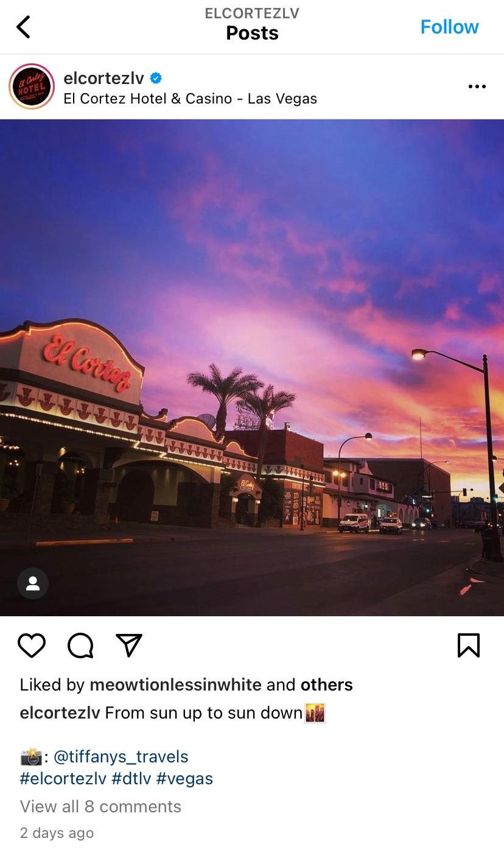Viewport: 504px width, 858px height.
Task: Open @tiffanys_travels mention
Action: pyautogui.click(x=121, y=757)
